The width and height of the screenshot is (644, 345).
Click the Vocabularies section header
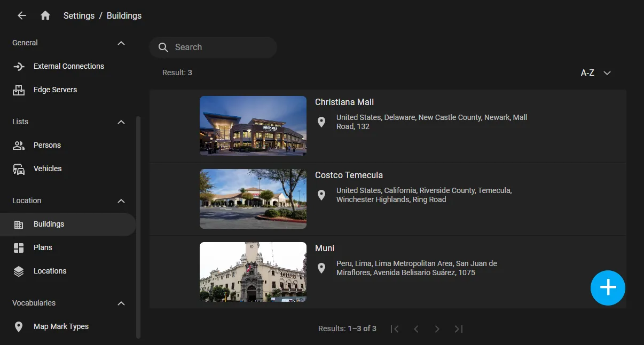click(34, 303)
